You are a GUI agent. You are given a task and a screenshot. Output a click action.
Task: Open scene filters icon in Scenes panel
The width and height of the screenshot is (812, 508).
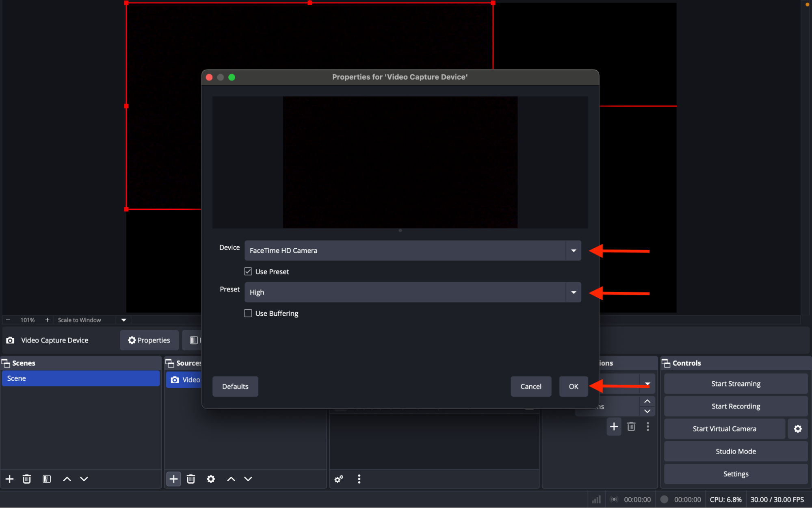click(x=47, y=479)
